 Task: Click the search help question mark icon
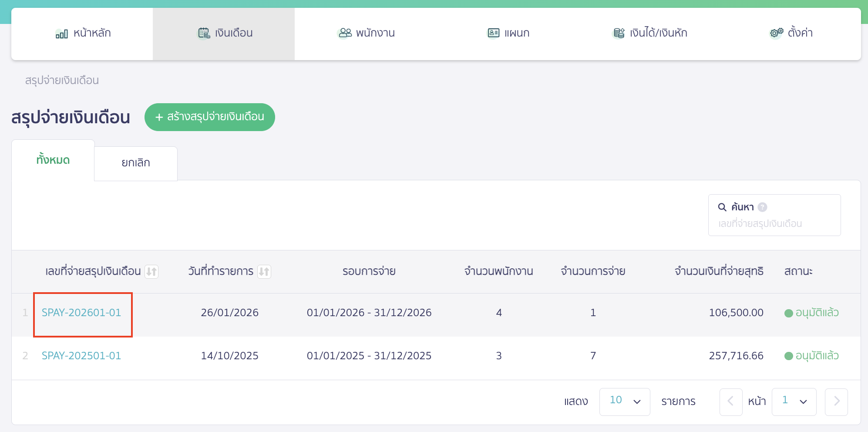[762, 207]
